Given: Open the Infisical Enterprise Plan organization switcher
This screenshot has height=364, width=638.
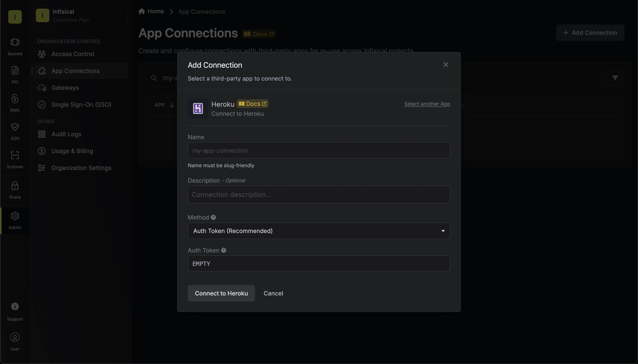Looking at the screenshot, I should pos(81,15).
